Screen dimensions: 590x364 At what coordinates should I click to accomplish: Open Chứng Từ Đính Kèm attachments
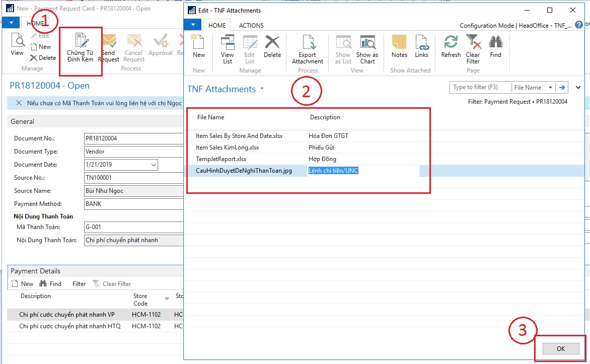[x=80, y=48]
